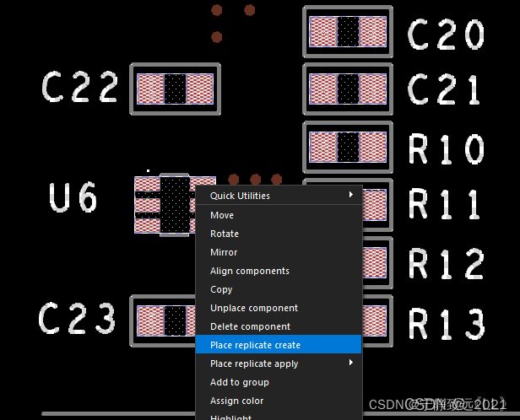Select the R10 resistor footprint
520x420 pixels.
[348, 147]
